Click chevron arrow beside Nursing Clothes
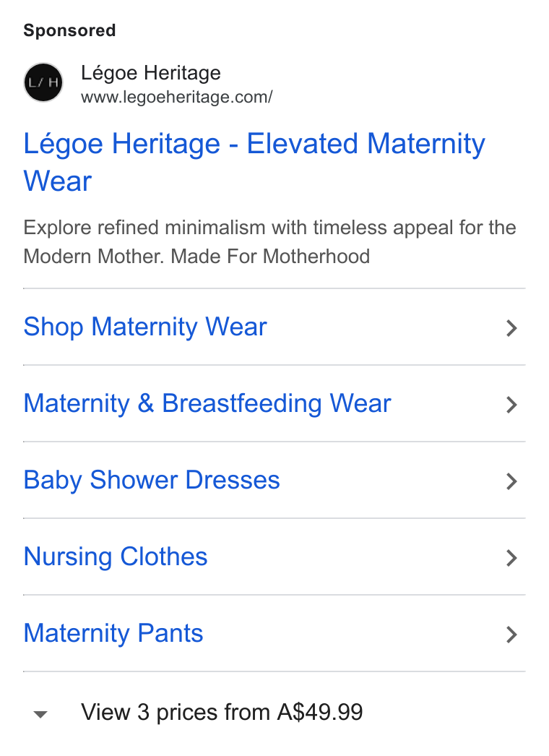The image size is (549, 756). tap(511, 558)
